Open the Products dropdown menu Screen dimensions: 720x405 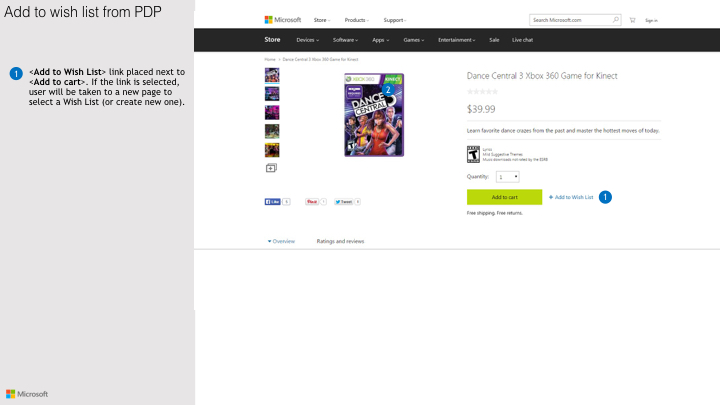pyautogui.click(x=357, y=20)
